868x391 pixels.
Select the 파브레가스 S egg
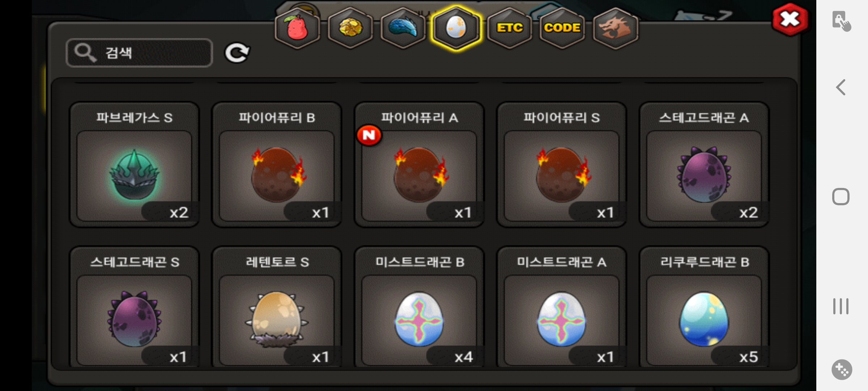point(134,165)
